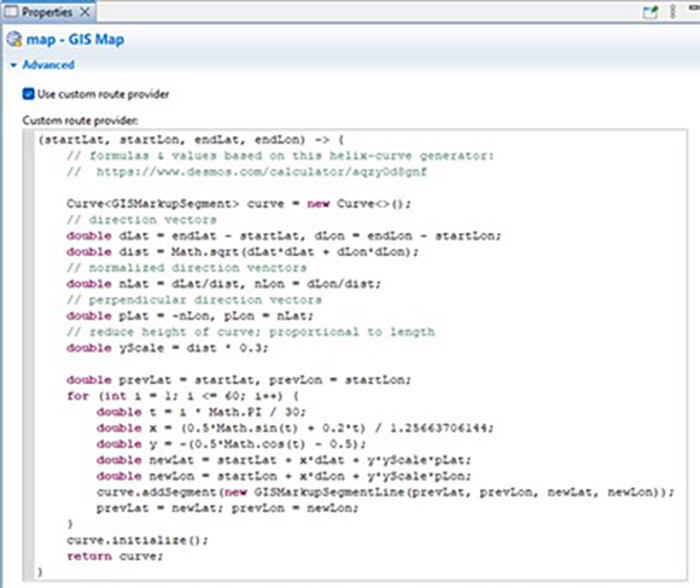The image size is (700, 588).
Task: Collapse the Advanced section
Action: click(x=13, y=65)
